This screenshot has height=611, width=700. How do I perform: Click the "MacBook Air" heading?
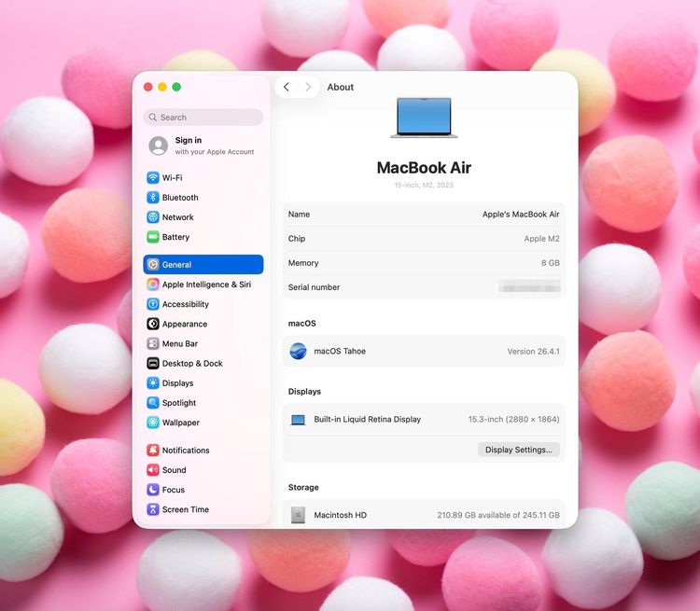(424, 168)
